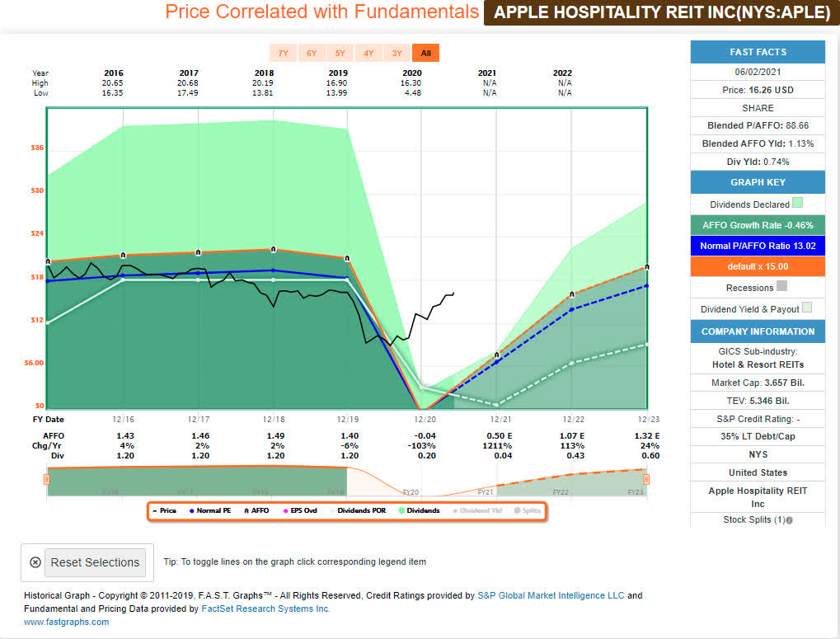Click the default x 15.00 bar
The width and height of the screenshot is (840, 639).
point(758,267)
